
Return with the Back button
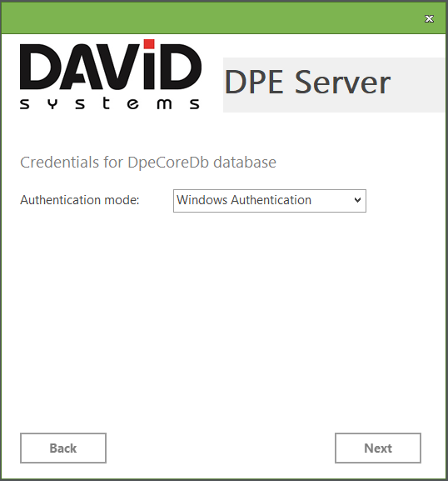click(x=63, y=448)
